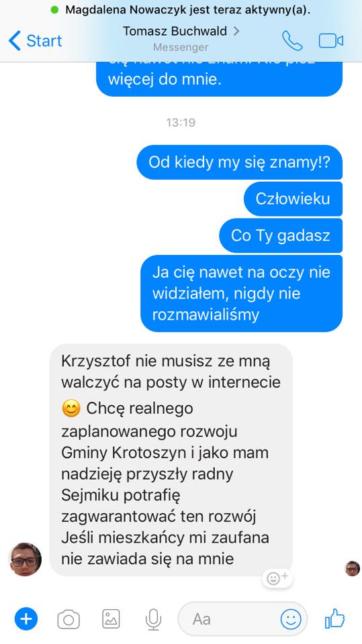The height and width of the screenshot is (644, 362).
Task: Open more actions with the blue plus icon
Action: pos(26,619)
